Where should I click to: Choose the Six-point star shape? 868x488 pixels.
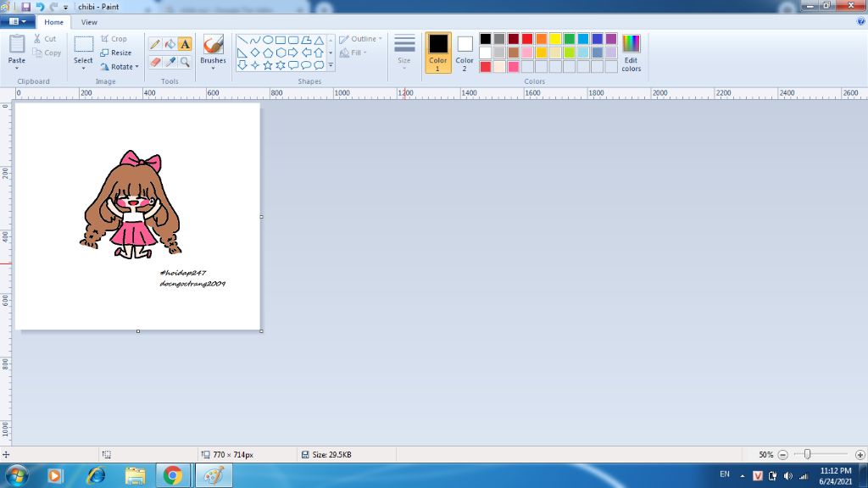[x=280, y=65]
